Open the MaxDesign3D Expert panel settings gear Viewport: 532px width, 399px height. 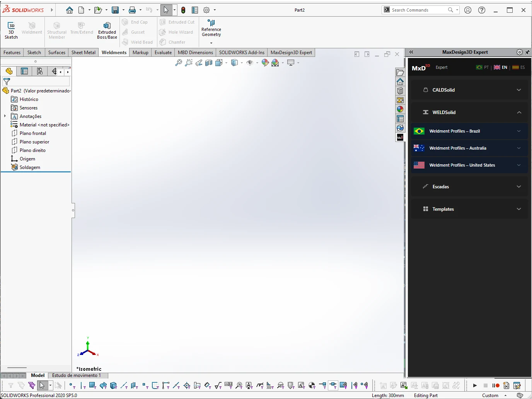(x=520, y=52)
